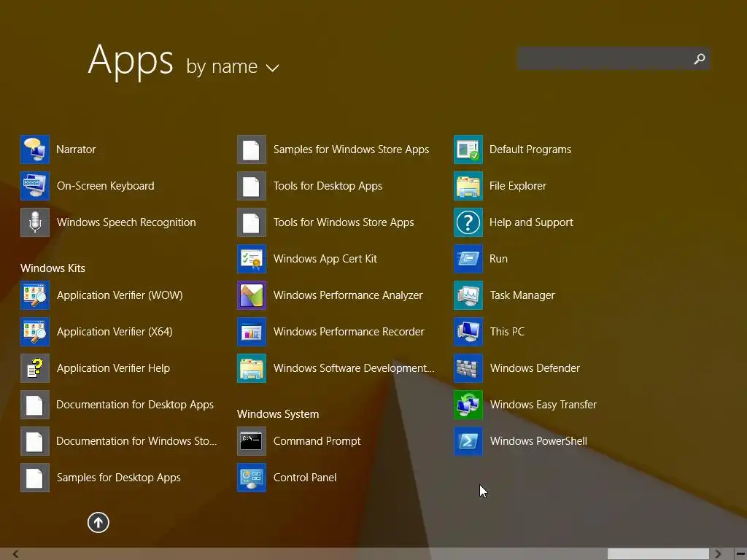This screenshot has height=560, width=747.
Task: Select 'Windows Defender' text label
Action: point(535,368)
